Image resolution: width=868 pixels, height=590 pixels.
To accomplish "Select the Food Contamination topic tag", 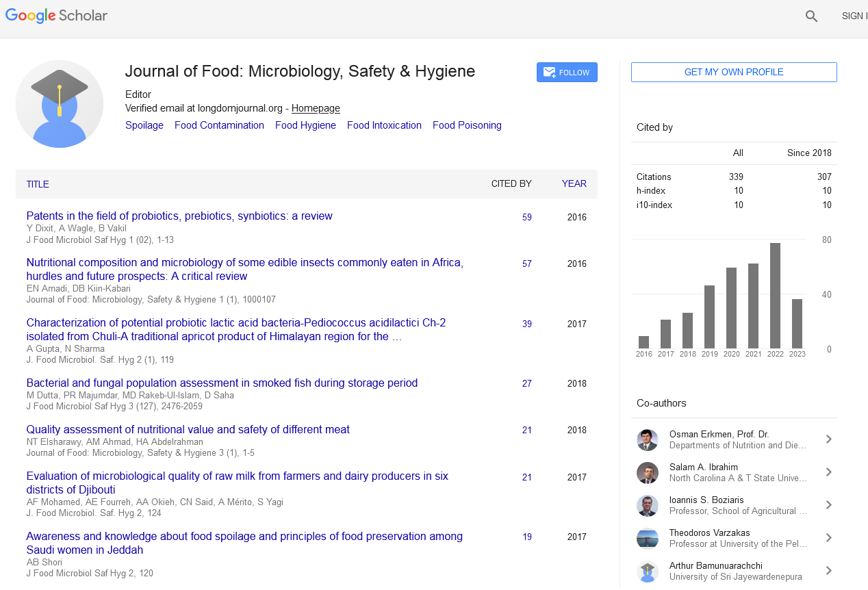I will (219, 125).
